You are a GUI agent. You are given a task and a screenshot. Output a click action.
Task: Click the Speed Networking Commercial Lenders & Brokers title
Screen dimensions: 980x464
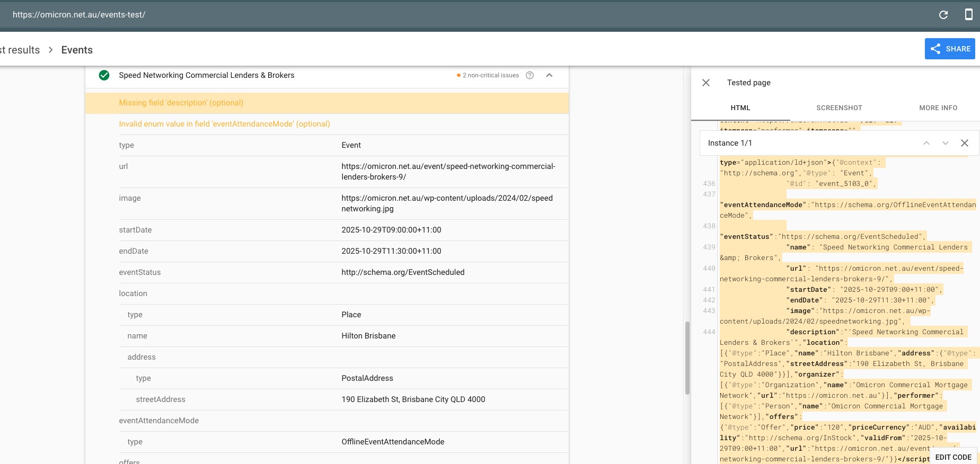207,75
